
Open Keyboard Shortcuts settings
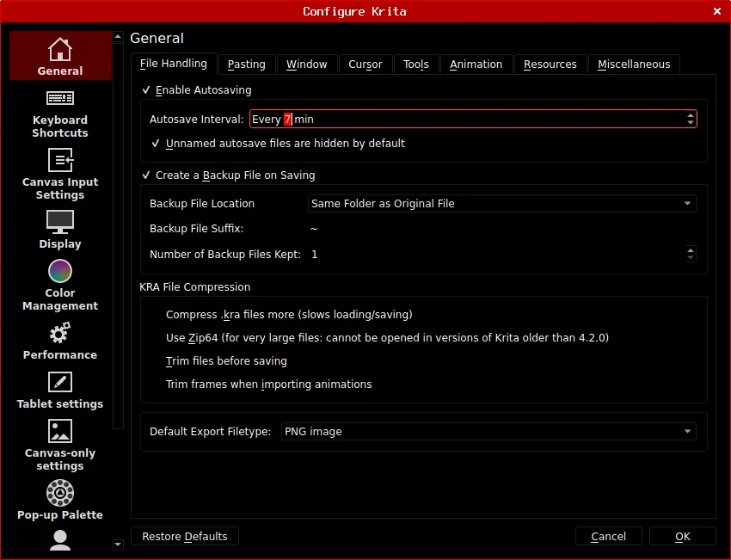60,114
